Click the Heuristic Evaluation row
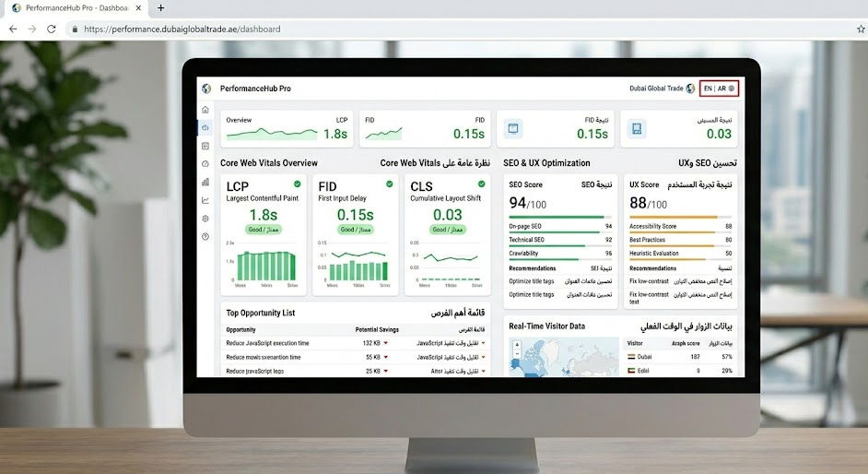Screen dimensions: 868x474 (x=680, y=254)
